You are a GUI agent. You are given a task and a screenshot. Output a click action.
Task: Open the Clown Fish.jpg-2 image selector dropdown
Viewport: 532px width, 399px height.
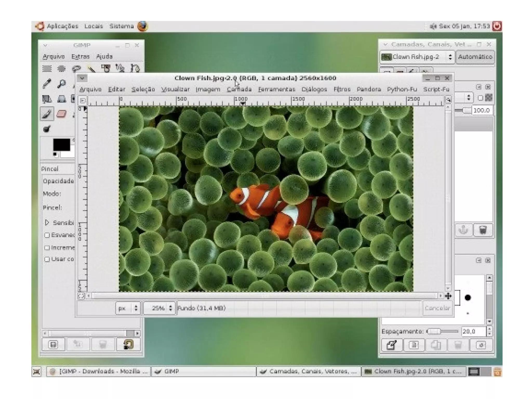click(417, 57)
